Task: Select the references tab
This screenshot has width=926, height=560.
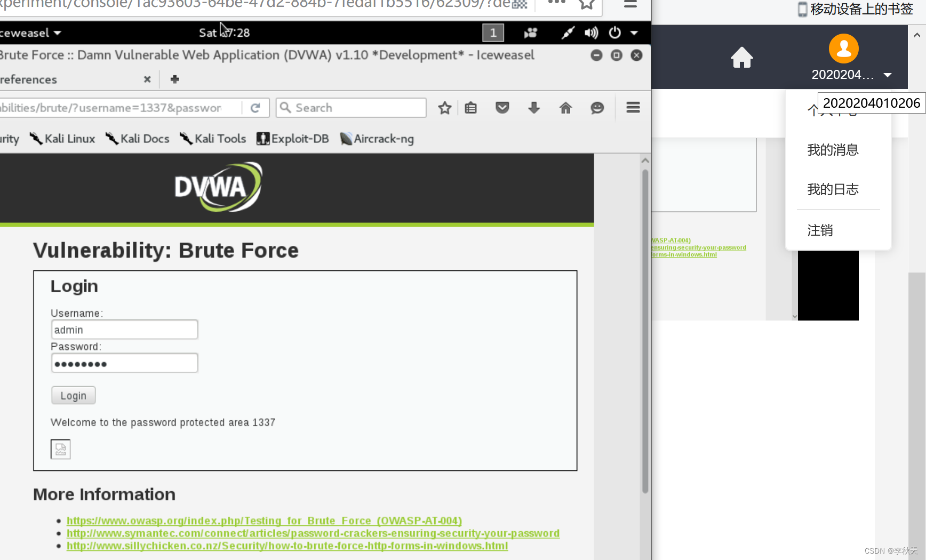Action: click(75, 79)
